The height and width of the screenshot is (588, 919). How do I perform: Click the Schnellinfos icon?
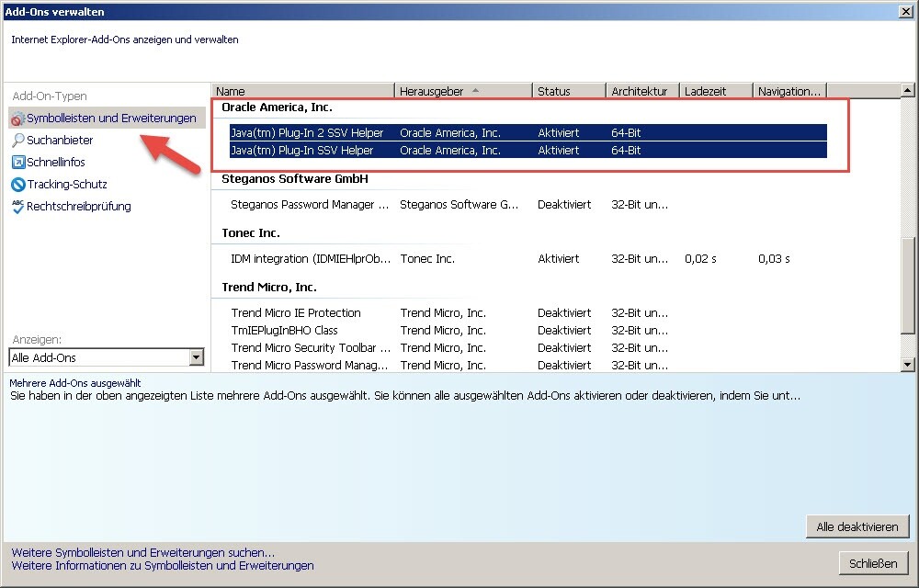17,163
